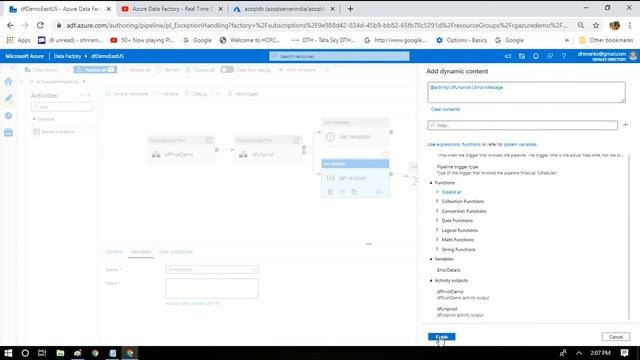Select dfUnpivot activity output
This screenshot has height=360, width=640.
click(460, 312)
